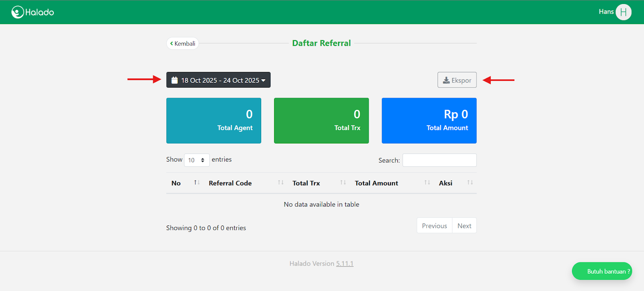644x291 pixels.
Task: Click the Kembali back button
Action: click(182, 43)
